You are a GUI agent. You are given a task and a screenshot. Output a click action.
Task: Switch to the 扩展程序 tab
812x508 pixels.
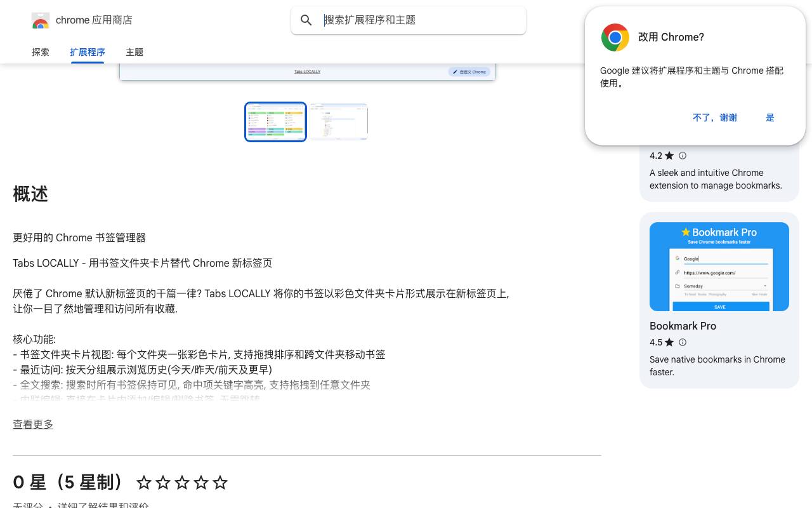point(88,52)
